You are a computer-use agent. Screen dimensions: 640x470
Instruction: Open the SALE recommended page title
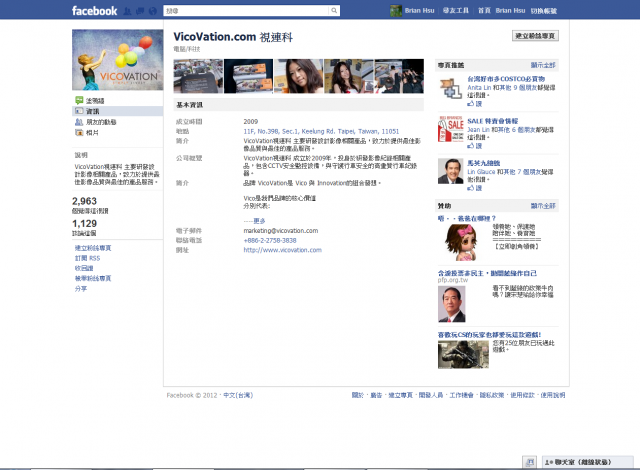pos(493,121)
